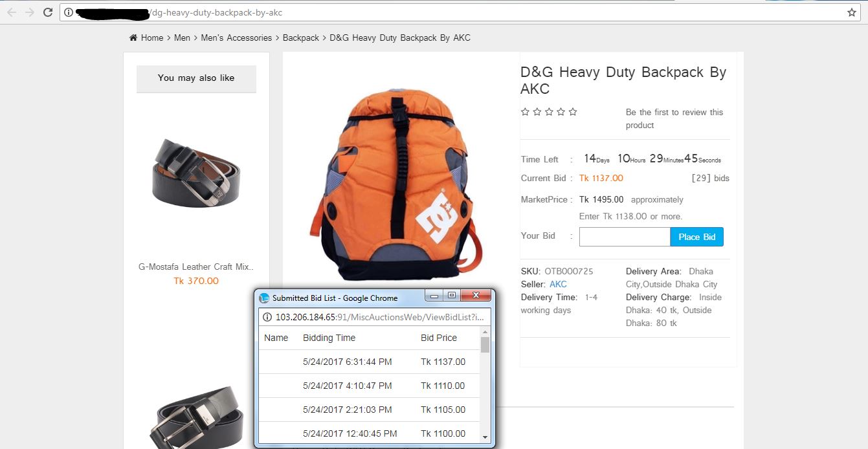Image resolution: width=868 pixels, height=449 pixels.
Task: Click the browser forward arrow
Action: 29,12
